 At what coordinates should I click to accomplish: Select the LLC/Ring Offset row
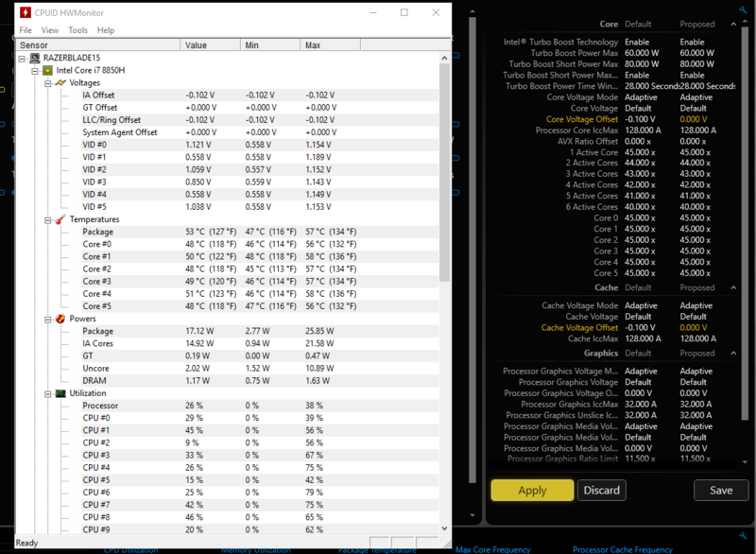(x=260, y=119)
